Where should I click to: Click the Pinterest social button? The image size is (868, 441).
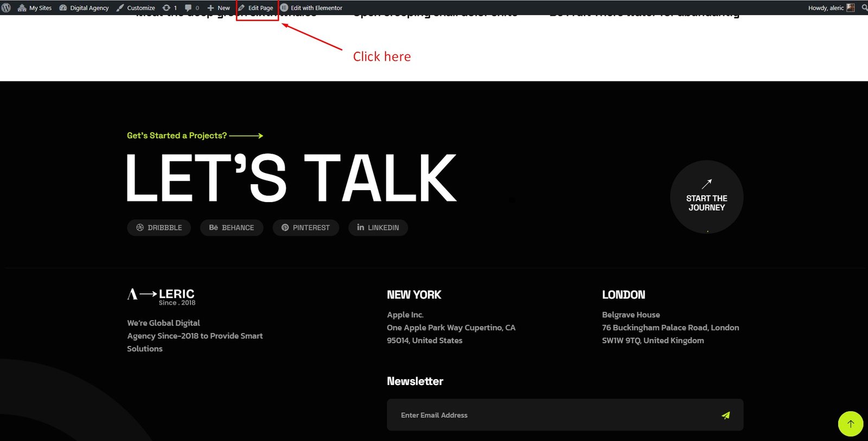point(305,228)
